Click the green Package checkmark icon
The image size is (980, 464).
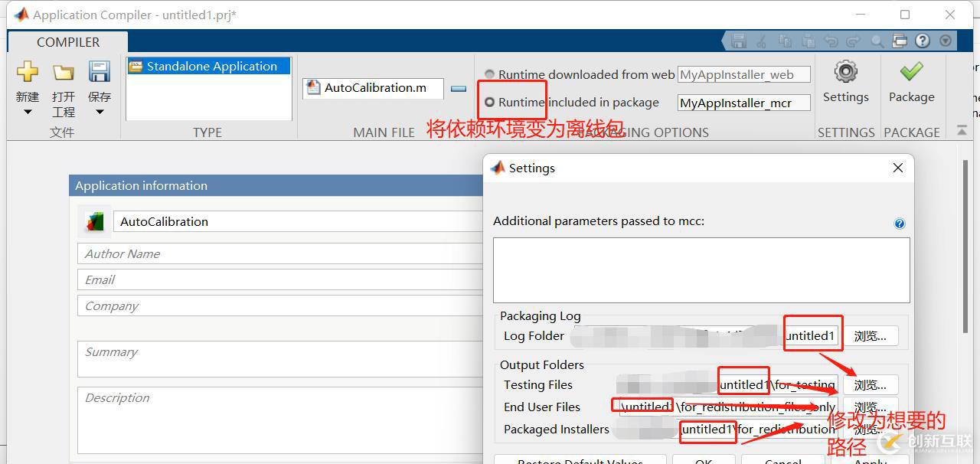(911, 73)
